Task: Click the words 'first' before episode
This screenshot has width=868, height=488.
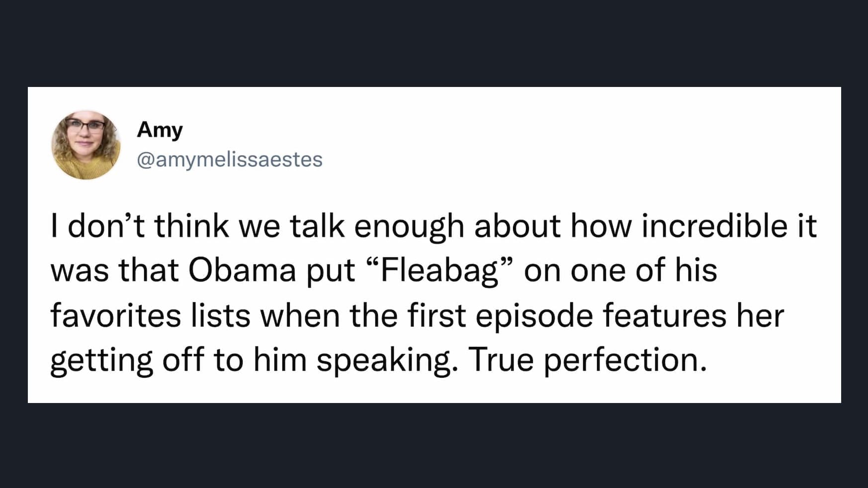Action: 436,316
